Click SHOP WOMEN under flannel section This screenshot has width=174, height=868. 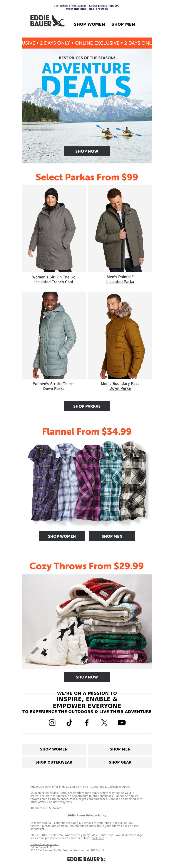point(62,536)
